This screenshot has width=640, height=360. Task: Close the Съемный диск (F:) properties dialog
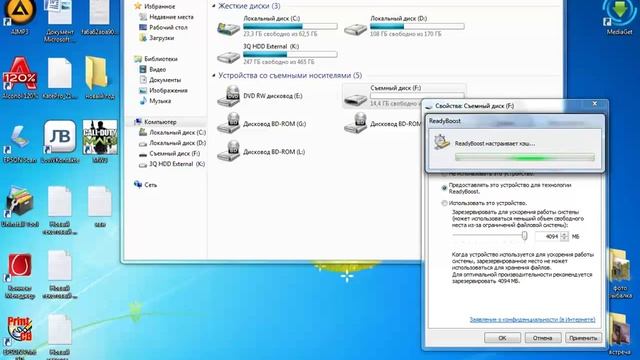tap(595, 104)
